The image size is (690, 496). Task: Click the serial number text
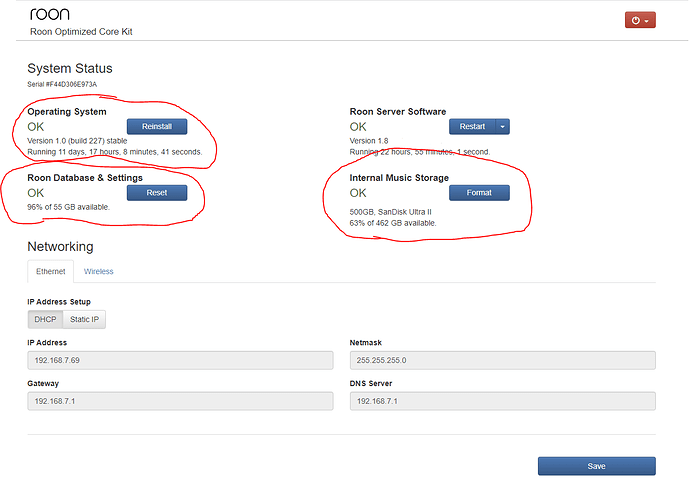[62, 84]
